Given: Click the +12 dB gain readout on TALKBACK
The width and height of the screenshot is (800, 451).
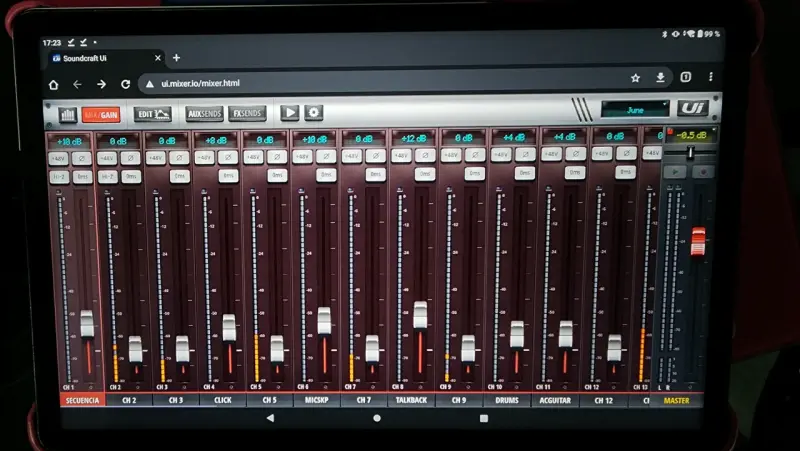Looking at the screenshot, I should click(x=413, y=138).
